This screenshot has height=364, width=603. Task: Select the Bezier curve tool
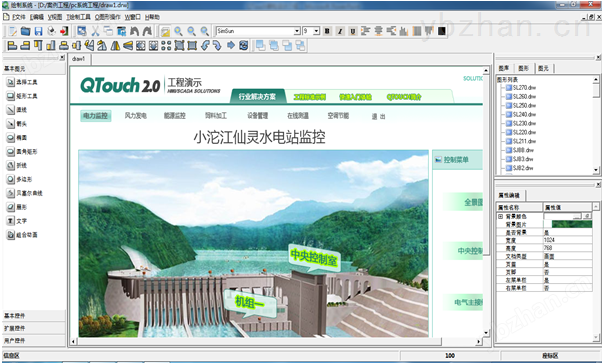tap(24, 193)
